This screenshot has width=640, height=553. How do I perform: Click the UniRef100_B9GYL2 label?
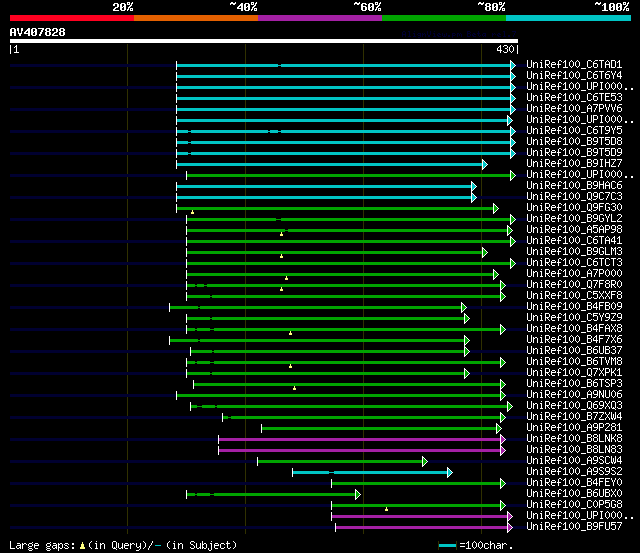tap(574, 219)
